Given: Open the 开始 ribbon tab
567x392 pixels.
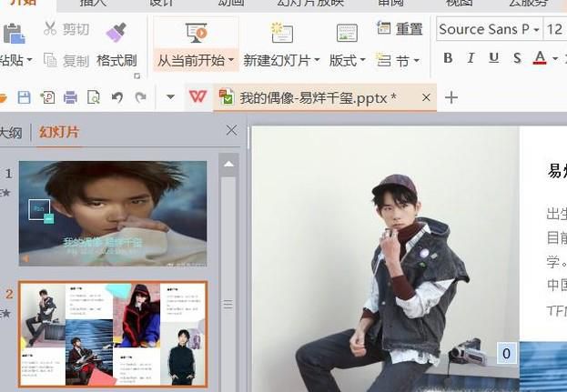Looking at the screenshot, I should (24, 2).
